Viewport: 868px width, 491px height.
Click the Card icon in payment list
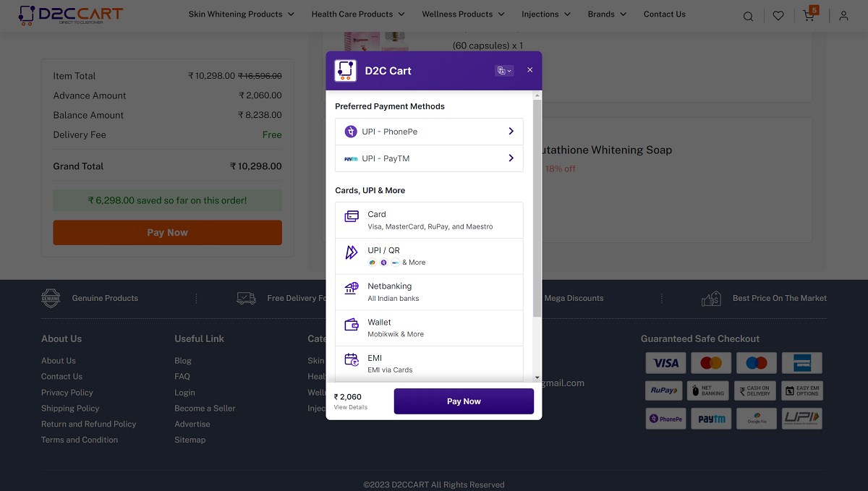352,216
